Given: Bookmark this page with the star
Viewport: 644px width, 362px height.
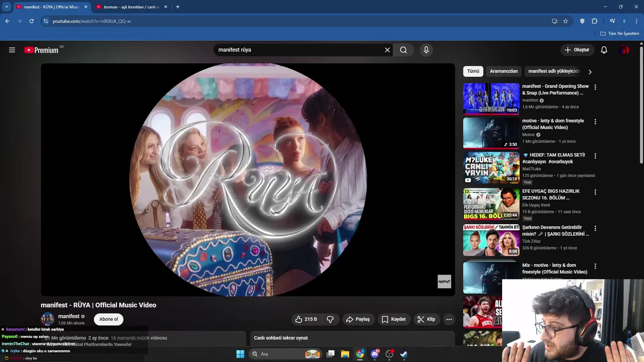Looking at the screenshot, I should (566, 21).
